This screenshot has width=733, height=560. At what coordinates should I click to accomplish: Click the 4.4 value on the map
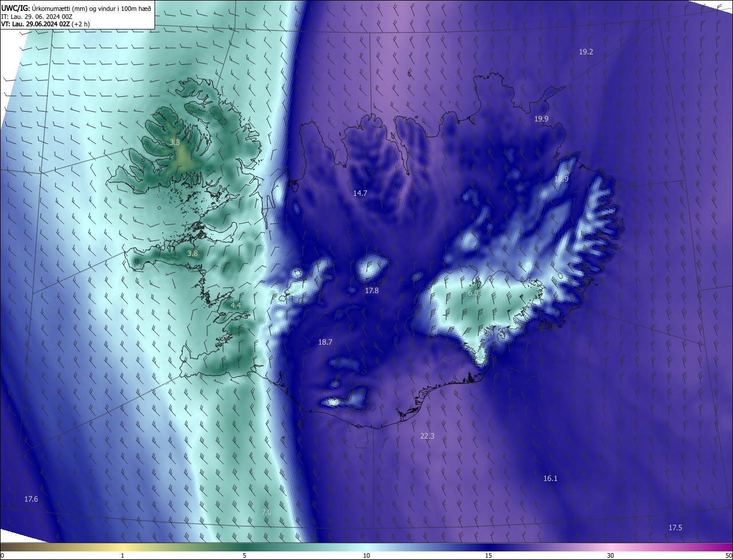pyautogui.click(x=235, y=306)
